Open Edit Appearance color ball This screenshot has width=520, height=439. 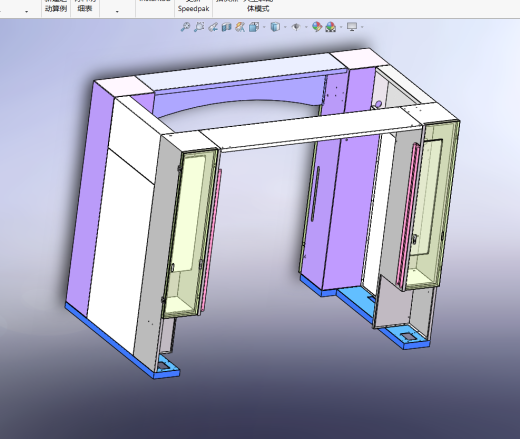[x=317, y=27]
